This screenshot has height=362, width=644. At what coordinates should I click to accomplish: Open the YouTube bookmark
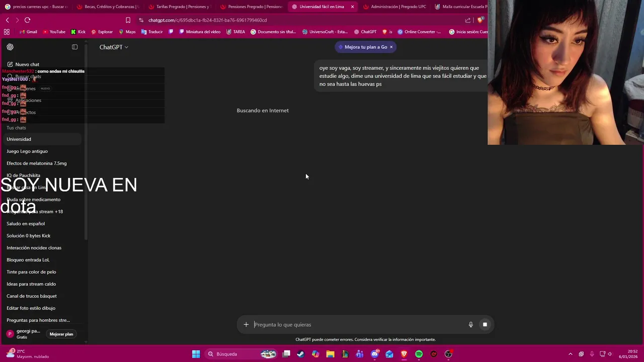(54, 32)
